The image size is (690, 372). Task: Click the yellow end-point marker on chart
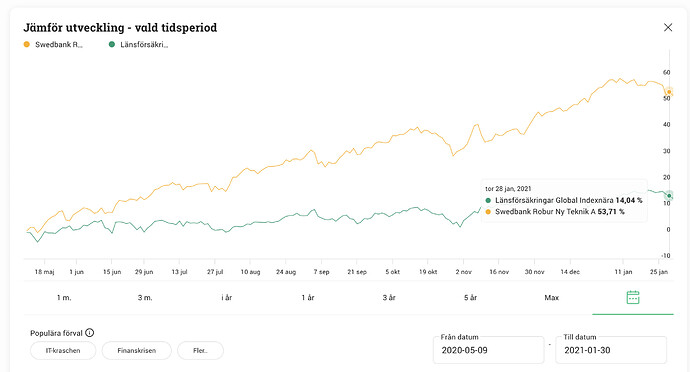tap(669, 92)
